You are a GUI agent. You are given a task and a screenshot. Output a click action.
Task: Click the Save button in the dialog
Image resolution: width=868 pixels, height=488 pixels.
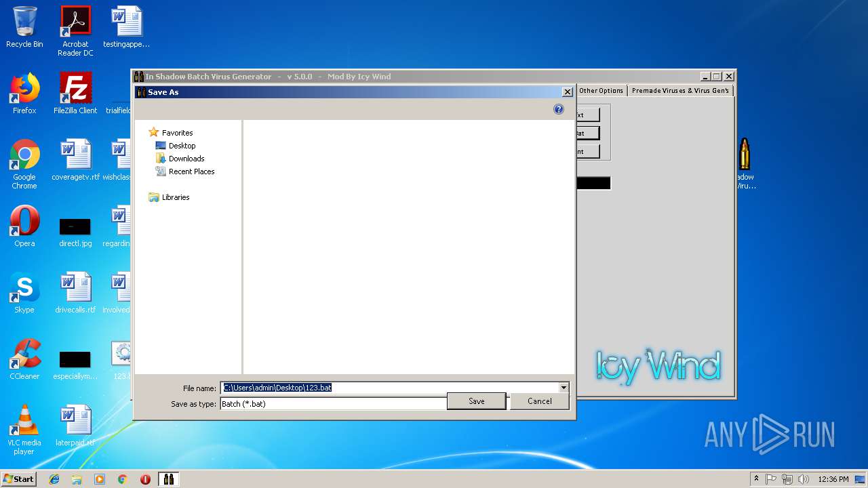click(x=476, y=401)
